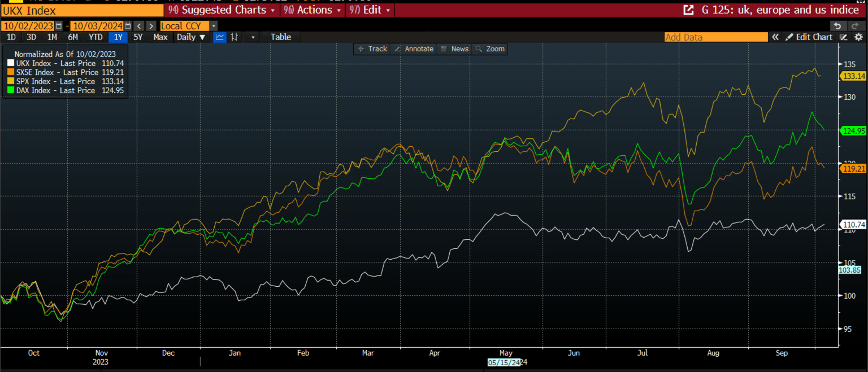Toggle the Annotate drawing mode
This screenshot has width=868, height=372.
tap(414, 49)
